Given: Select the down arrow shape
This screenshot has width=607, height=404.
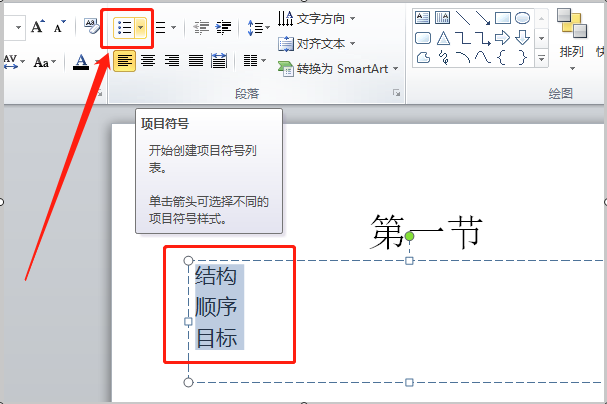Looking at the screenshot, I should (523, 38).
